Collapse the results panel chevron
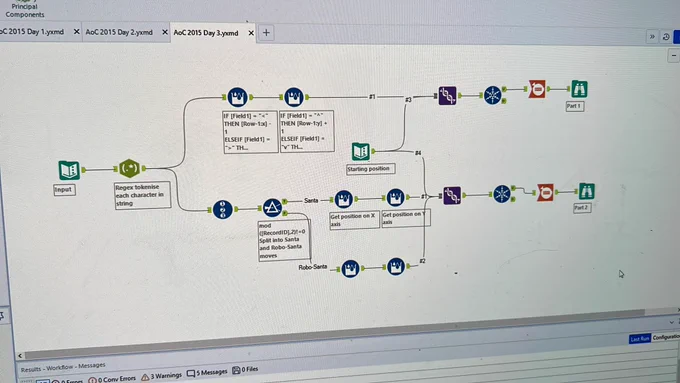 pos(672,322)
